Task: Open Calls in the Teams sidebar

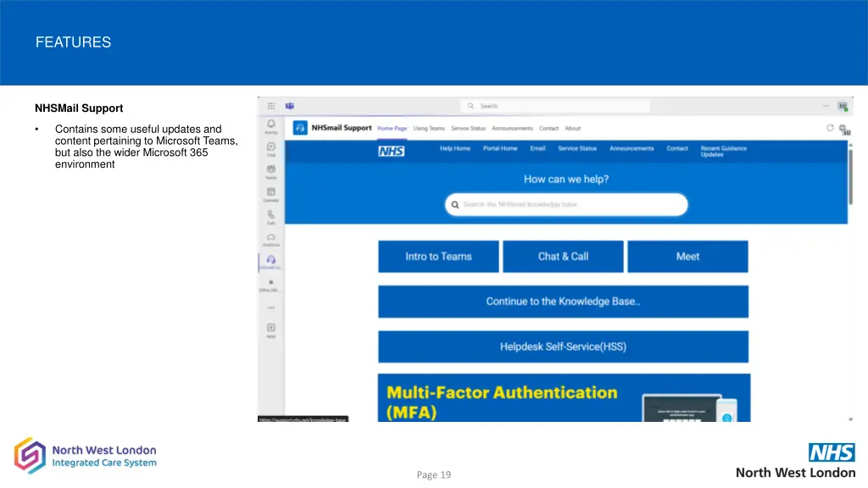Action: coord(271,218)
